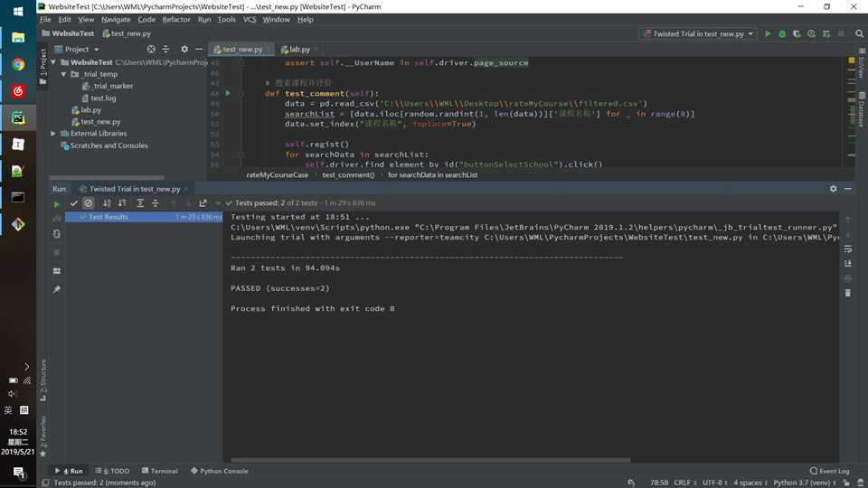The image size is (868, 488).
Task: Open the Event Log
Action: [829, 471]
